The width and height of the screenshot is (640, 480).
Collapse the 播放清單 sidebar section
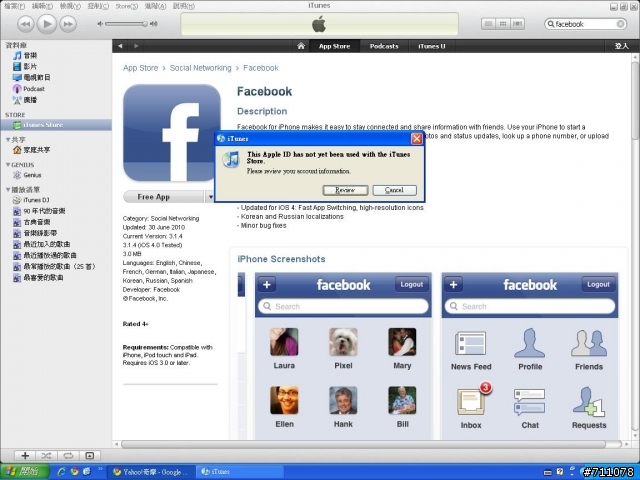(8, 190)
